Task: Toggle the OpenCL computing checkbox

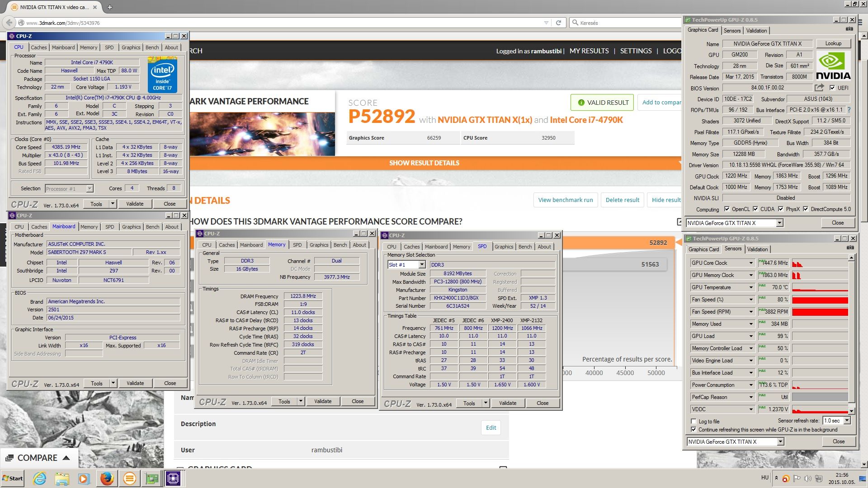Action: coord(726,209)
